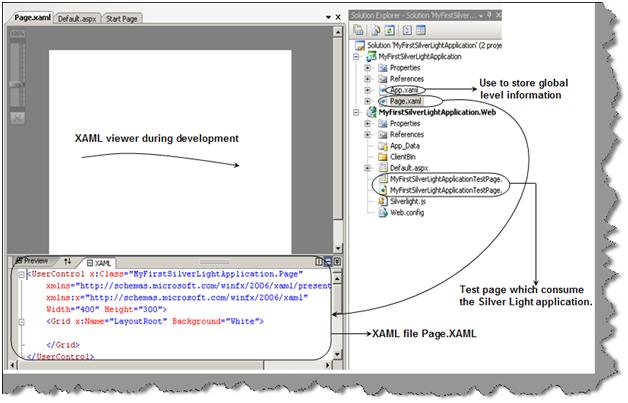Click the TestPage file icon just above Silverlight.js

pos(383,190)
